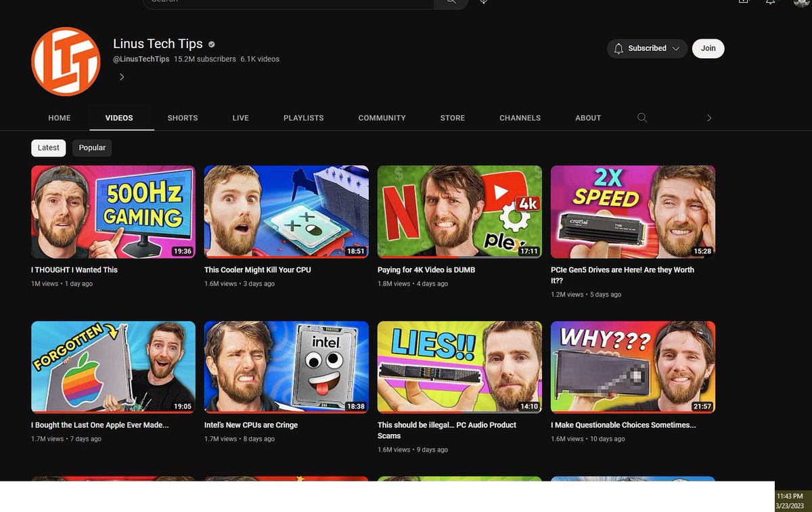Expand channel description chevron under handle
Screen dimensions: 812x512
122,77
